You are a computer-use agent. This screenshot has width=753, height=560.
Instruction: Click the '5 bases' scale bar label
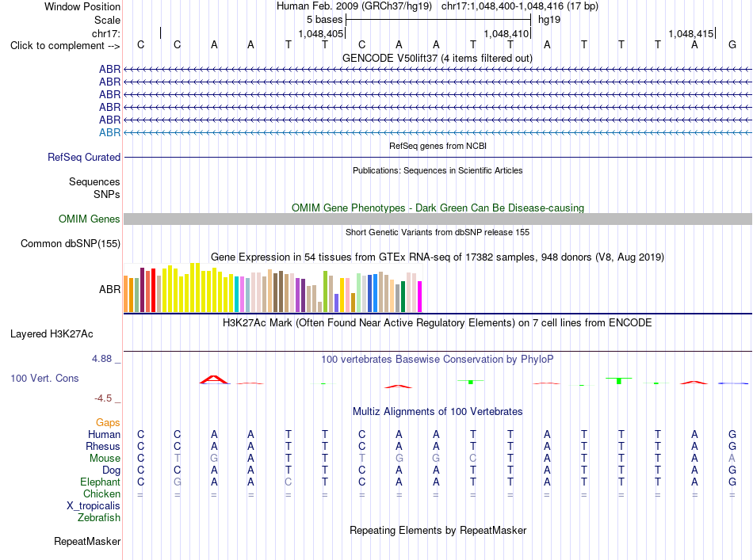point(325,20)
